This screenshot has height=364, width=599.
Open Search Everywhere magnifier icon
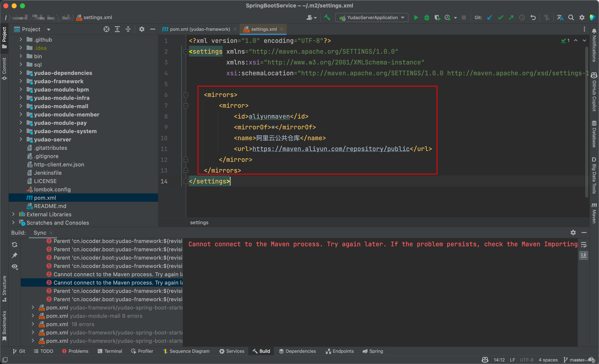[571, 17]
